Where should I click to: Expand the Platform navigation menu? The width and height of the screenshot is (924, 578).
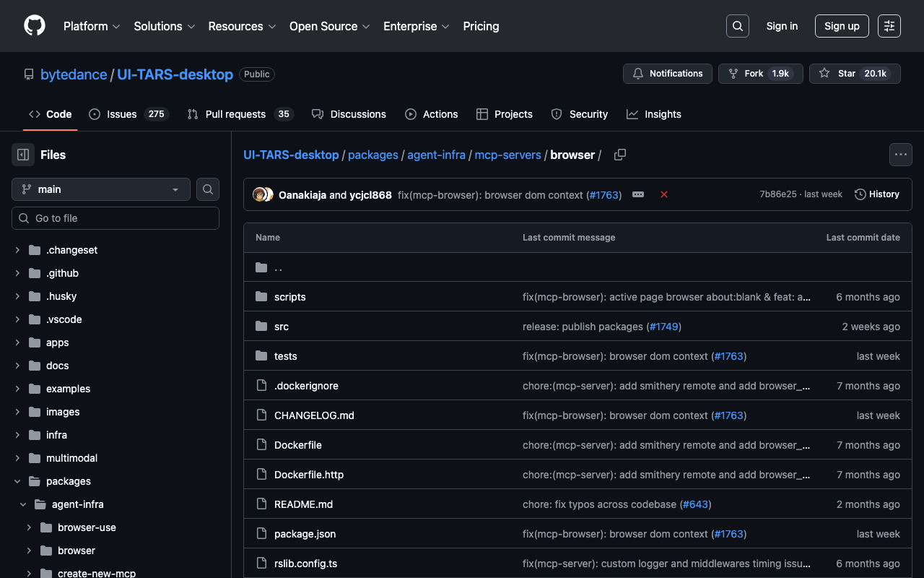(x=92, y=26)
